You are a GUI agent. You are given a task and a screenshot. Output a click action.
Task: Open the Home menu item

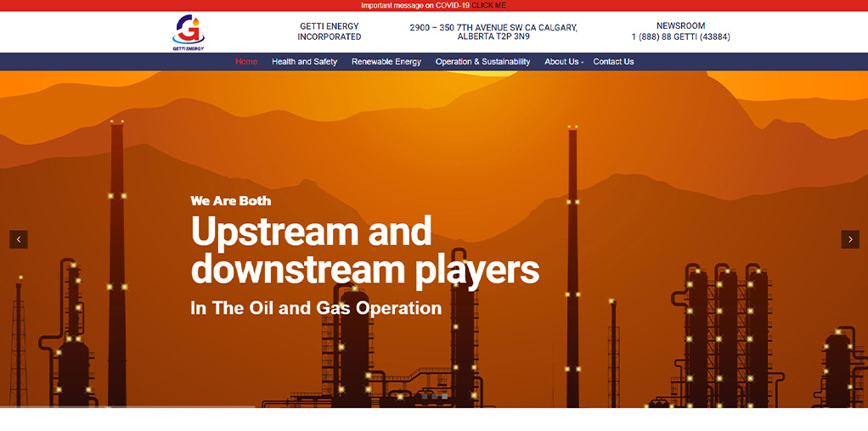pyautogui.click(x=246, y=62)
